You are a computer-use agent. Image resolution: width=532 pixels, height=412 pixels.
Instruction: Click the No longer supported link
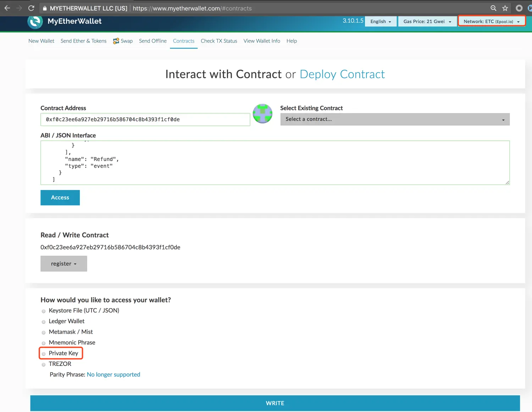(x=113, y=374)
